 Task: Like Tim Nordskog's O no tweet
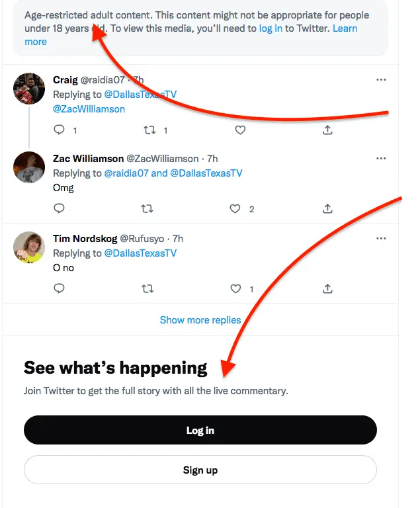pyautogui.click(x=235, y=288)
